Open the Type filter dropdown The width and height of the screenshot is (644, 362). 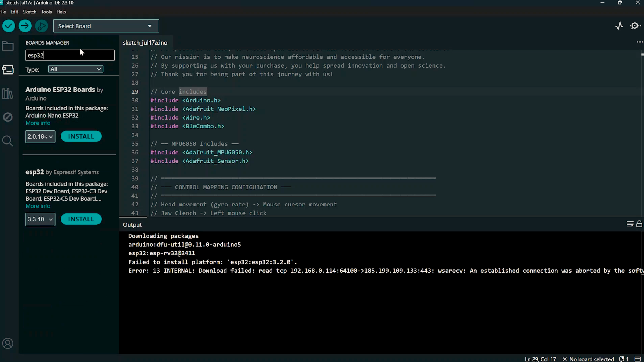[x=76, y=69]
